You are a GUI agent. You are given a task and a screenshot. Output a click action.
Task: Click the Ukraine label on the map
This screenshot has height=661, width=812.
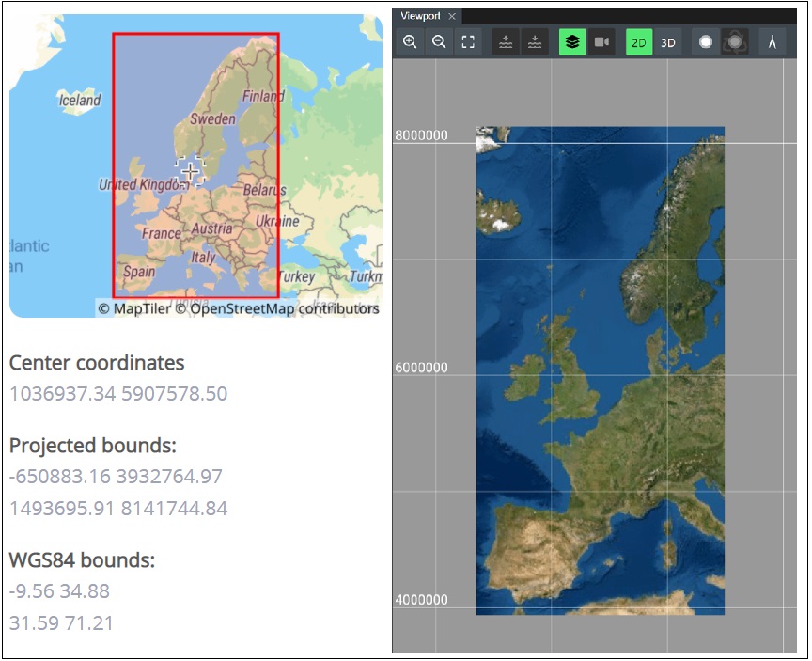pos(277,221)
